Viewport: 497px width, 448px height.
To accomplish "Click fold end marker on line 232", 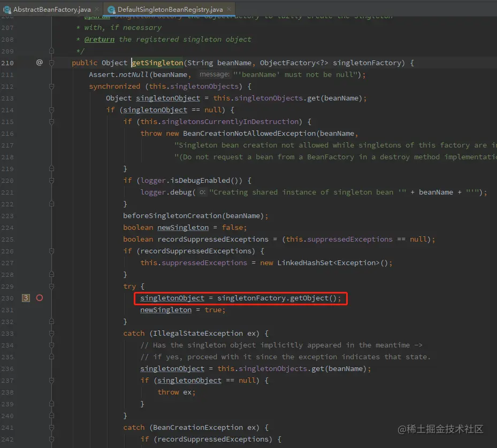I will [52, 322].
